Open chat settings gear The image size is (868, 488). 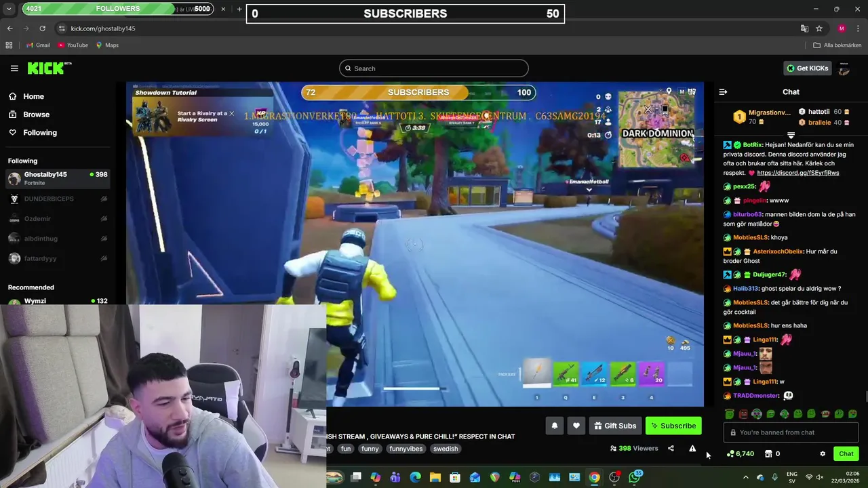pos(823,454)
